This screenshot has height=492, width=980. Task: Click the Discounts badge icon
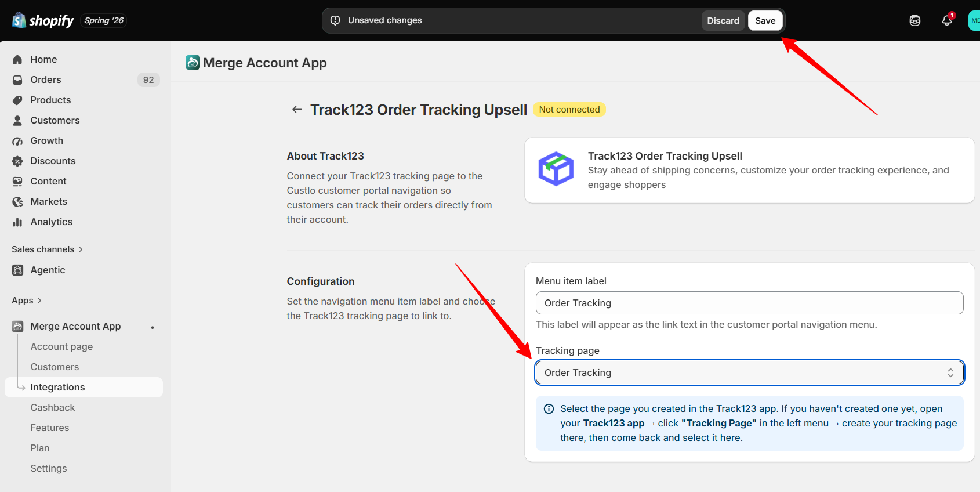(17, 161)
